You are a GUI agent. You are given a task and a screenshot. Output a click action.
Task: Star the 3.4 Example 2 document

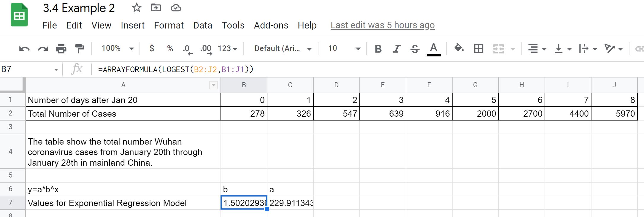[137, 8]
